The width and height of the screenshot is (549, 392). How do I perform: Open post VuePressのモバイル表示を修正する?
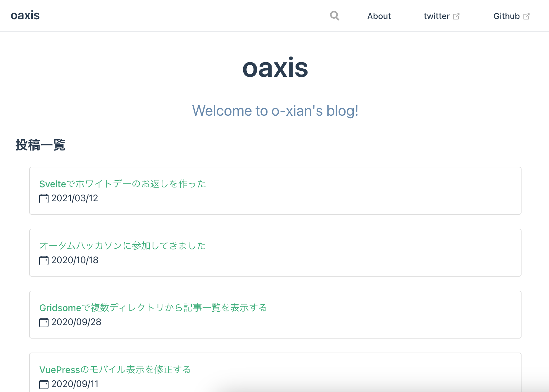click(x=115, y=370)
